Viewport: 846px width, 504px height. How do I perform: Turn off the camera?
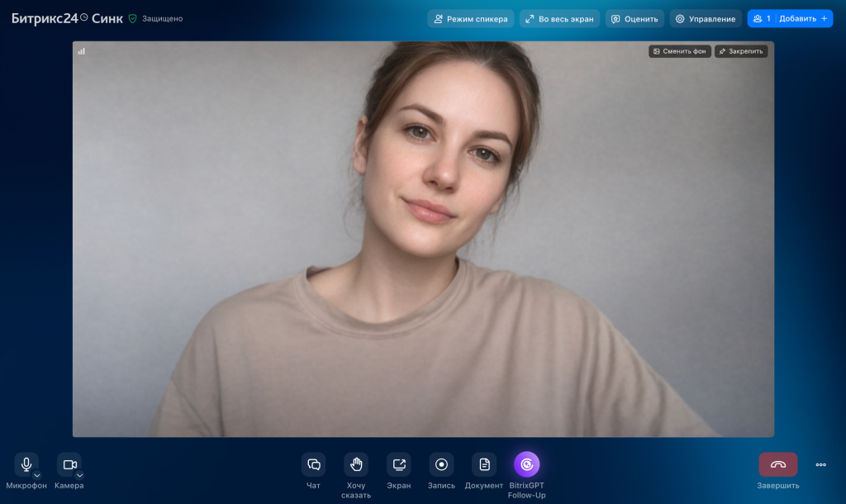pyautogui.click(x=68, y=463)
